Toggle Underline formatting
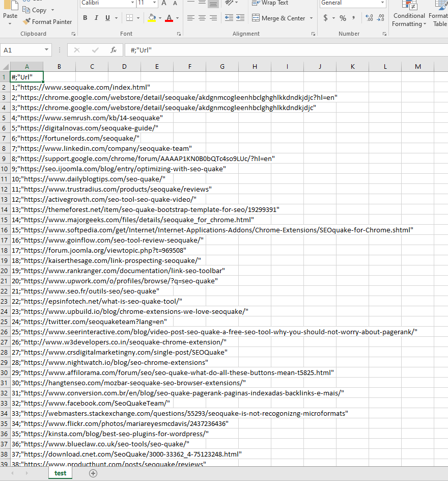 107,18
